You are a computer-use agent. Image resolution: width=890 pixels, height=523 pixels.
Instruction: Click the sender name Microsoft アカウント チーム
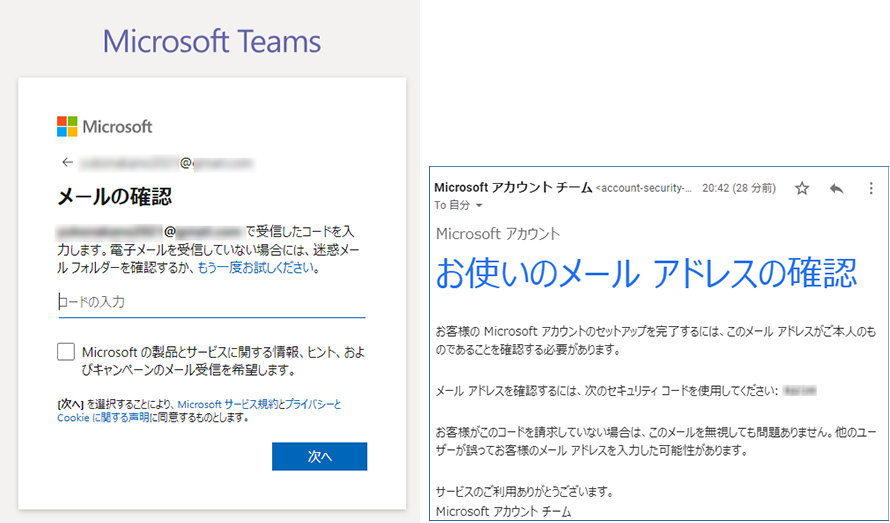click(513, 188)
